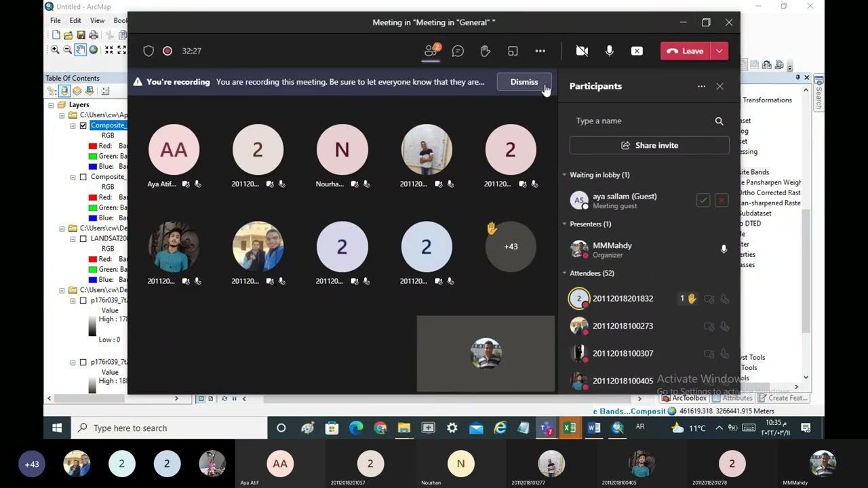Raise hand in the Teams meeting
This screenshot has height=488, width=868.
[x=486, y=51]
